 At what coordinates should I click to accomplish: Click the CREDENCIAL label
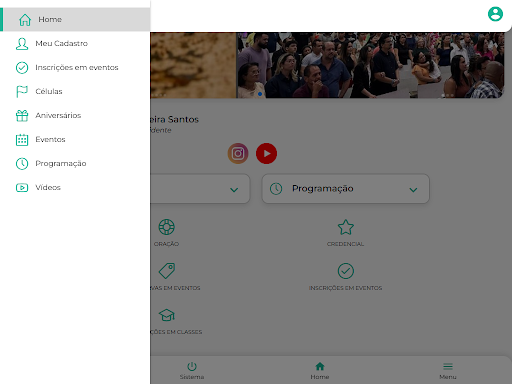(x=345, y=244)
